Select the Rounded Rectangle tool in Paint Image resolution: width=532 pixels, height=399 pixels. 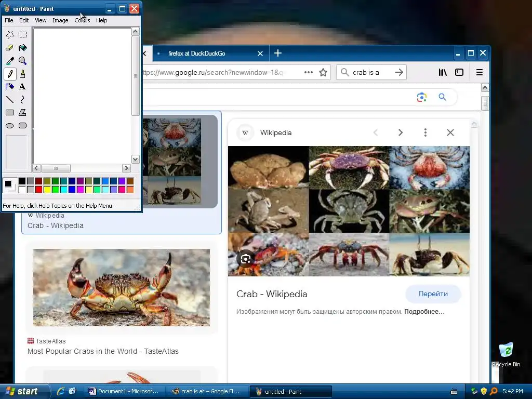(22, 126)
